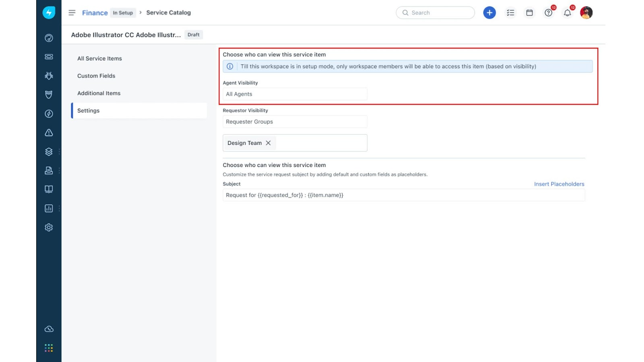
Task: Click the Search box in header
Action: (435, 13)
